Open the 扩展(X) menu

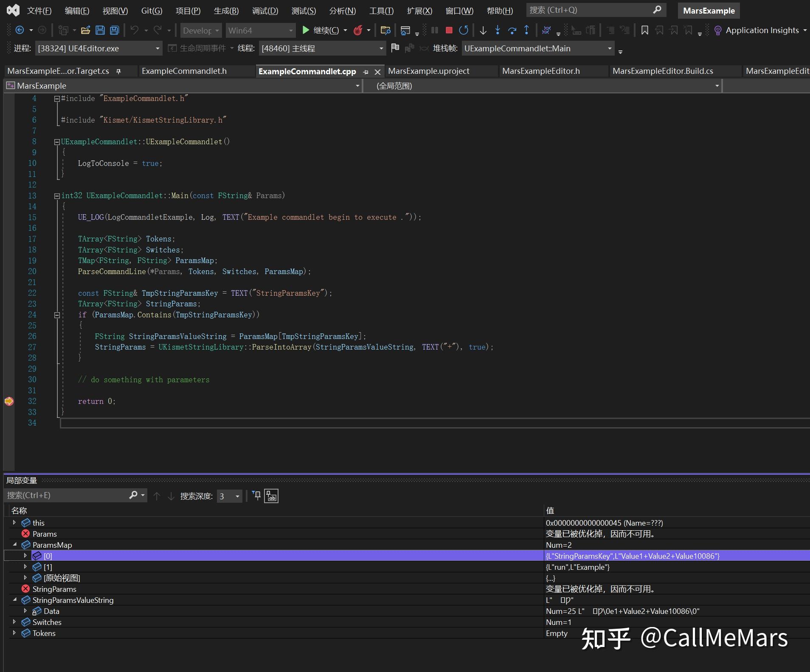(x=419, y=11)
